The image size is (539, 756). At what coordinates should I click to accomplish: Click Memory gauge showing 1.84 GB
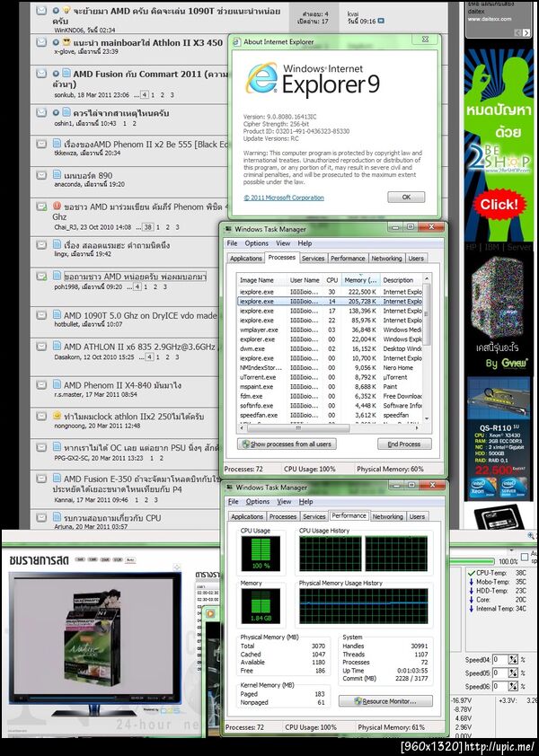point(261,606)
